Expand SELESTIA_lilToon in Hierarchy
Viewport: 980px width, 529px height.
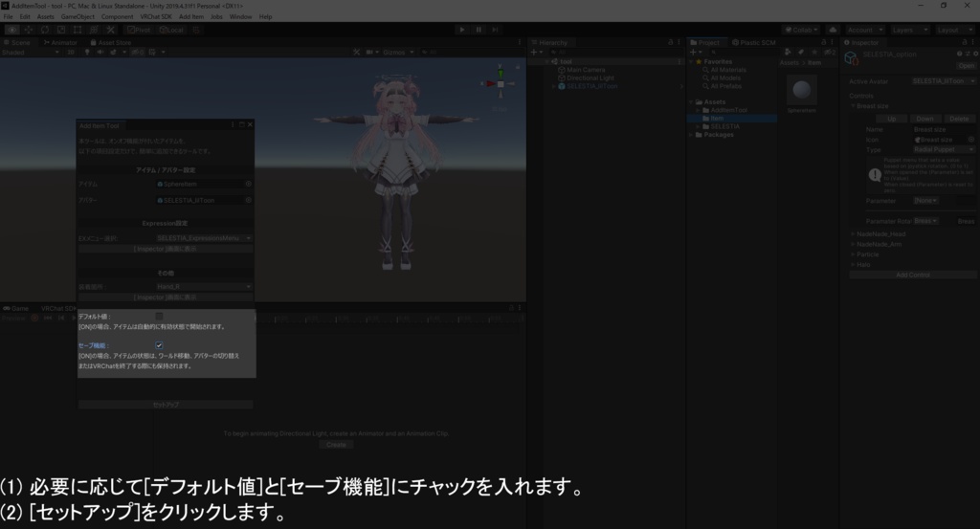pyautogui.click(x=554, y=86)
